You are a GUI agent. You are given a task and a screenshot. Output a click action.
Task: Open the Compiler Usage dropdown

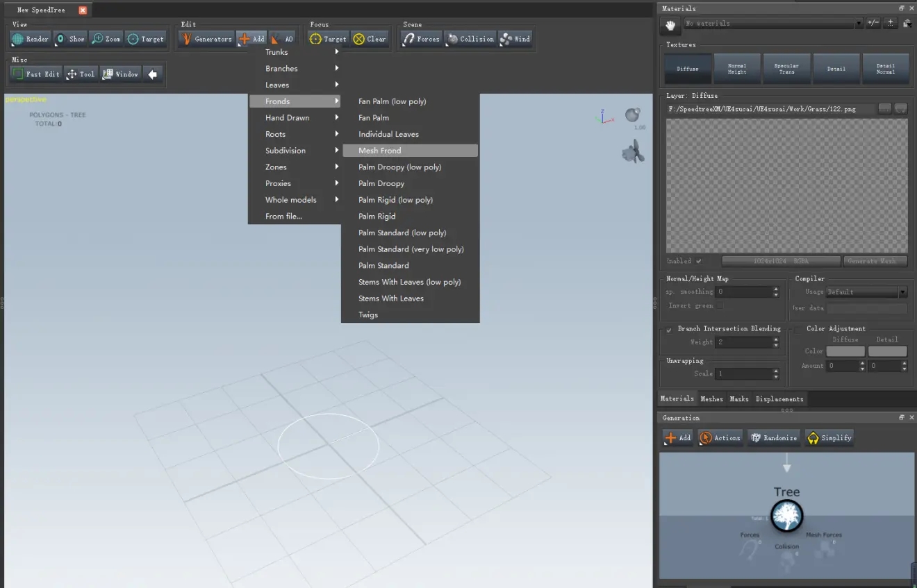click(866, 292)
